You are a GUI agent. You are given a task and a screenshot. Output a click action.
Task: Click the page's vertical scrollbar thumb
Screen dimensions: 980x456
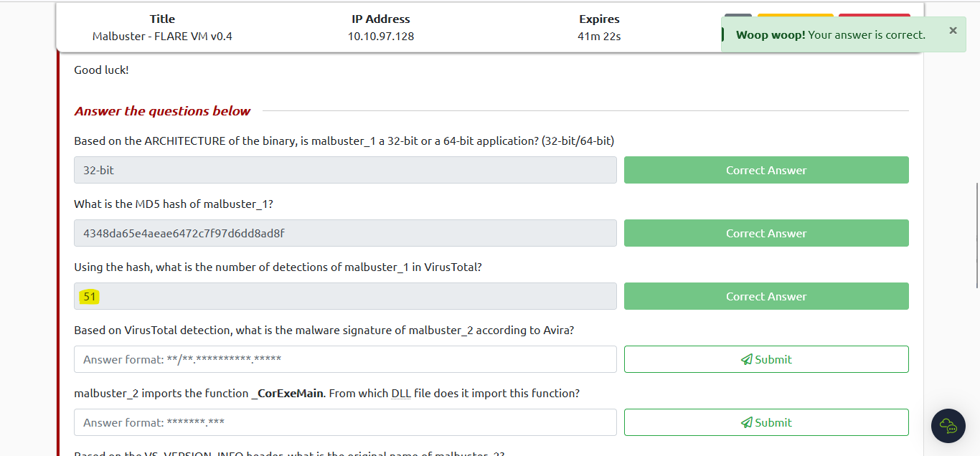[x=976, y=234]
